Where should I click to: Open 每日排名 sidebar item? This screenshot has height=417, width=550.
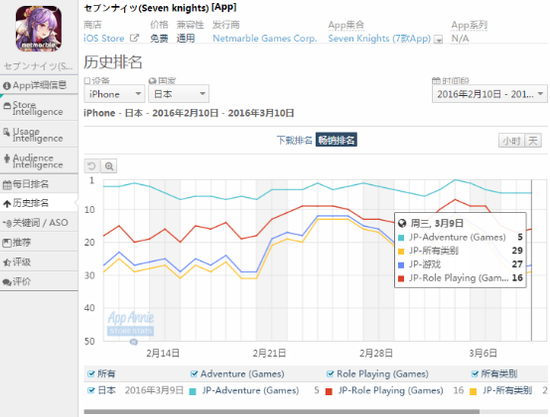coord(39,184)
